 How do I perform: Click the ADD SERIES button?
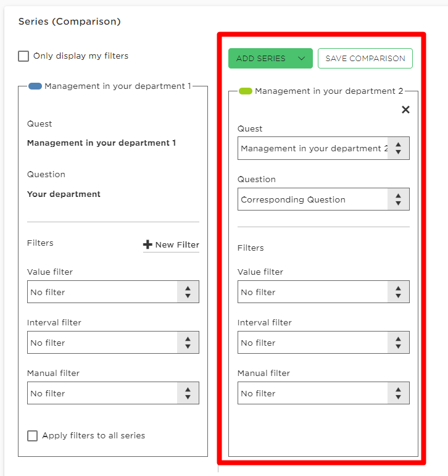point(270,58)
